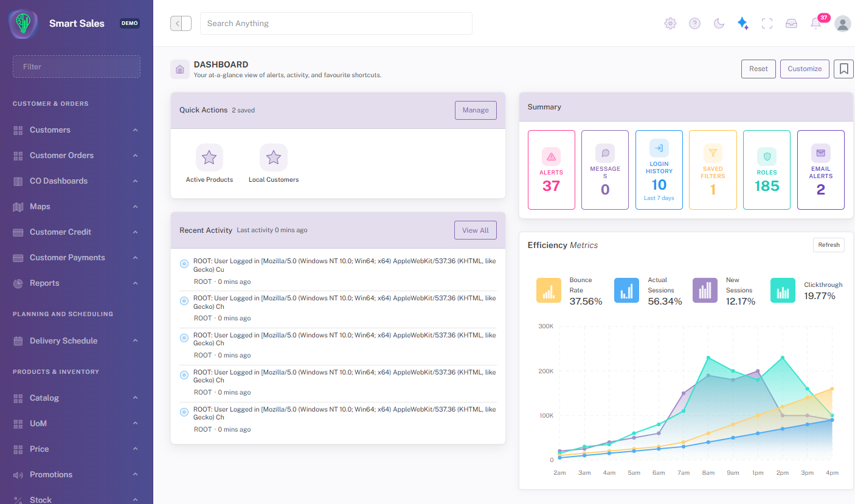Viewport: 855px width, 504px height.
Task: Expand the Customer Payments menu chevron
Action: (x=135, y=258)
